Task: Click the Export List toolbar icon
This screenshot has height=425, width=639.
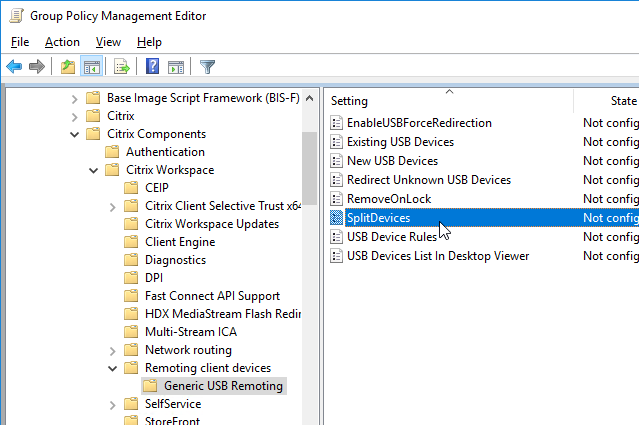Action: (121, 66)
